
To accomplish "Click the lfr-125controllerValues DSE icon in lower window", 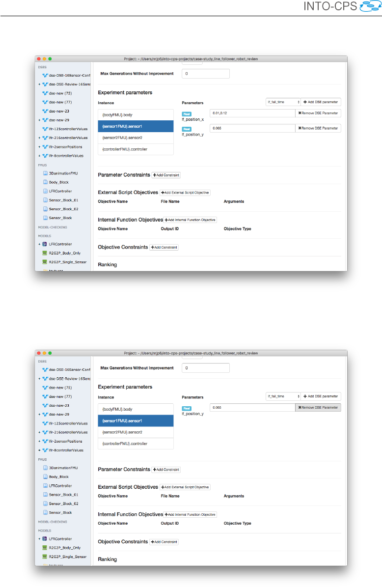I will point(45,423).
